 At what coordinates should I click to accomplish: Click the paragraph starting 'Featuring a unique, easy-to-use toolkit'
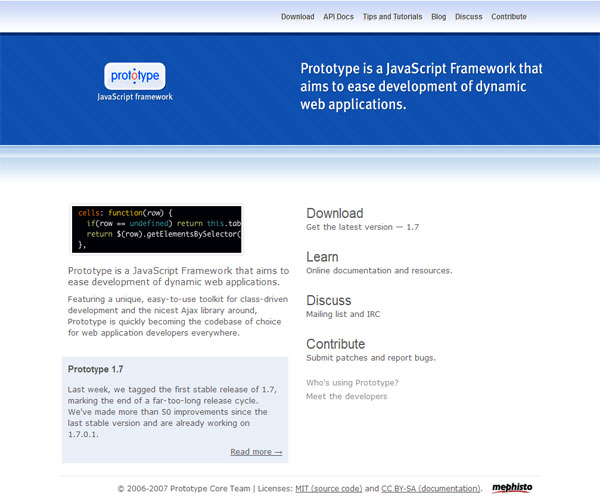pos(178,316)
